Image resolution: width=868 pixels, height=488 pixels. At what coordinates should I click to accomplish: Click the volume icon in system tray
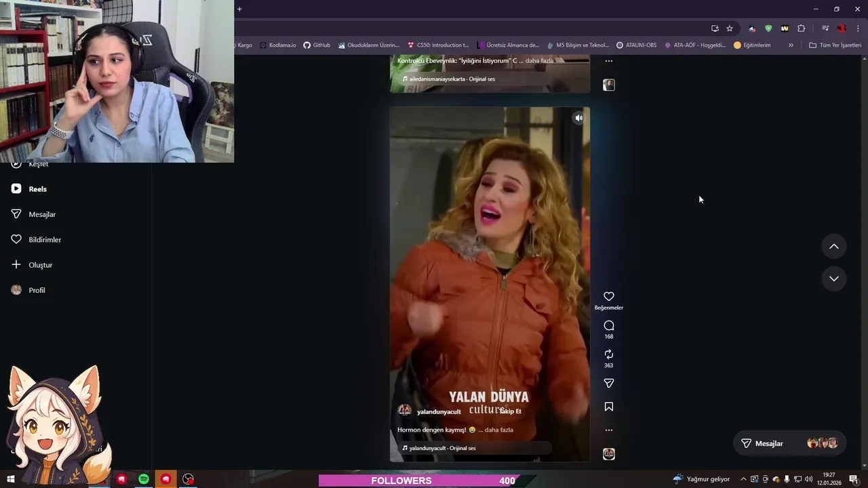point(808,479)
